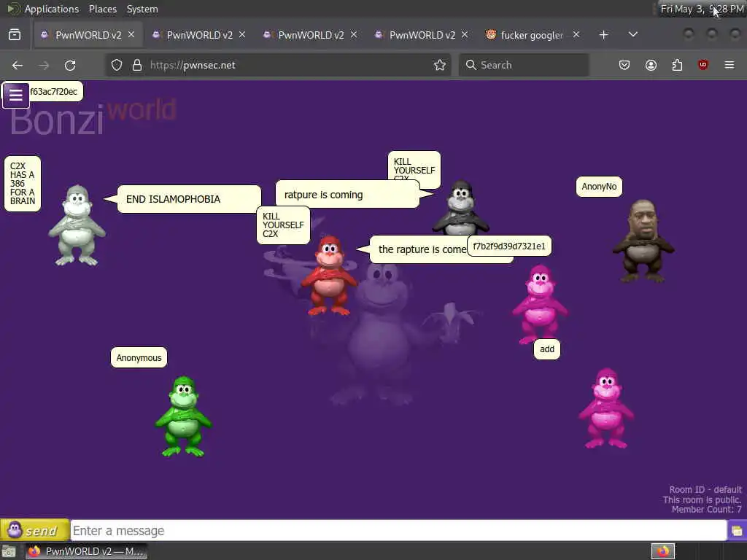The width and height of the screenshot is (747, 560).
Task: Click the uBlock Origin icon
Action: (x=703, y=65)
